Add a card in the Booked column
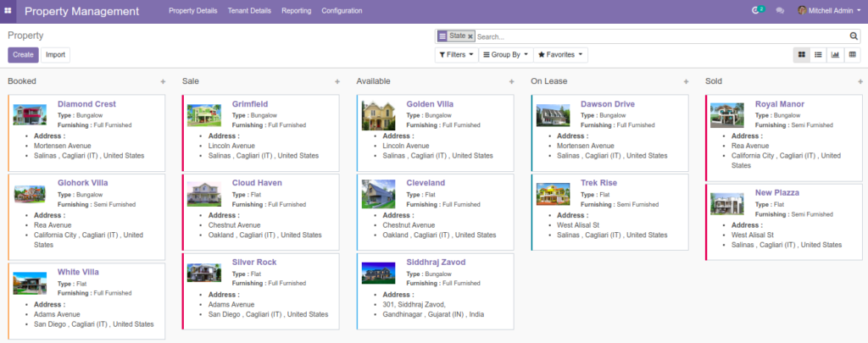The image size is (868, 343). [163, 81]
